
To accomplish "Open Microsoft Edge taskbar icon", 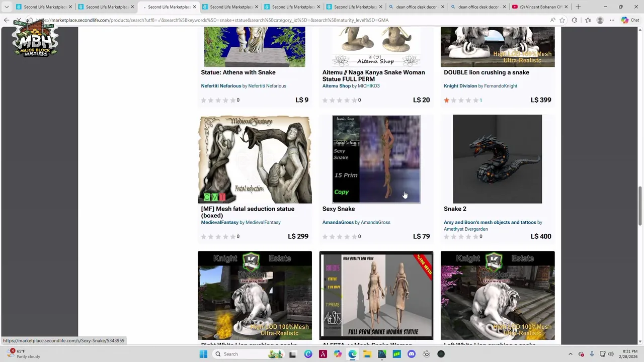I will coord(352,354).
